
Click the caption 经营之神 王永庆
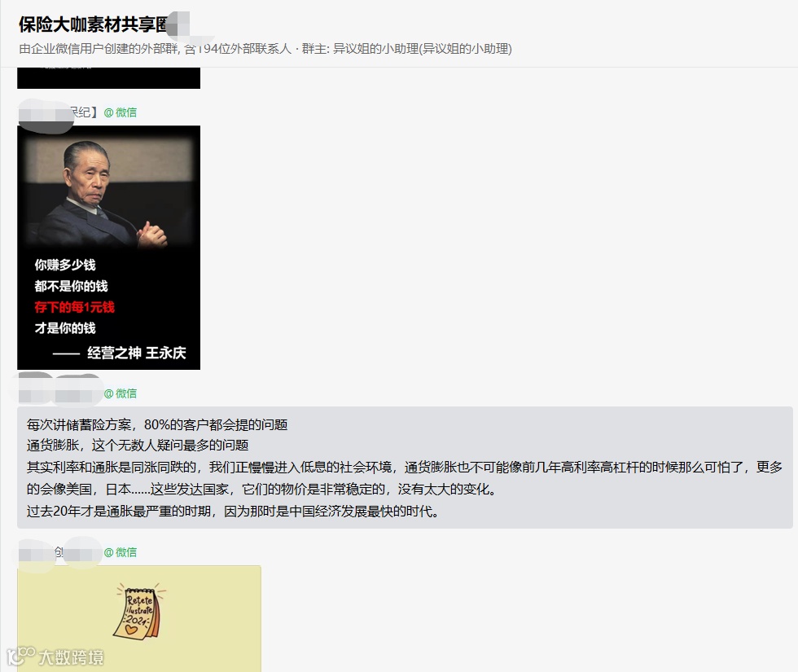click(137, 353)
